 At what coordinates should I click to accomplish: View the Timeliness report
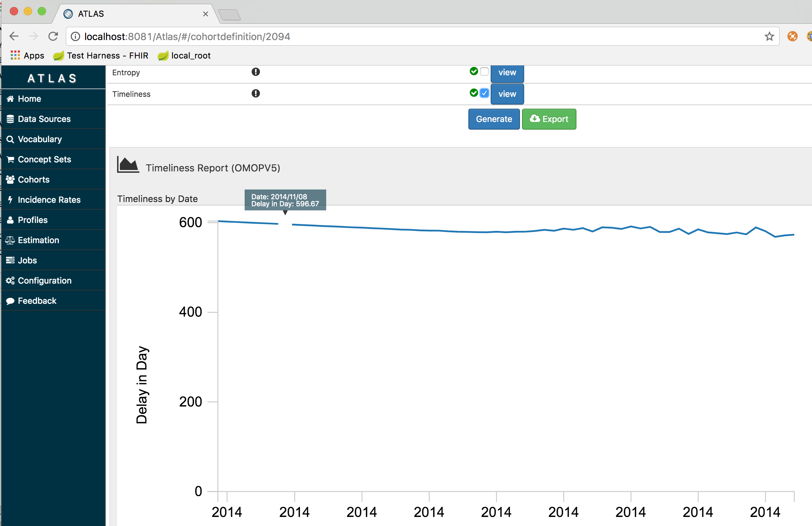point(507,94)
